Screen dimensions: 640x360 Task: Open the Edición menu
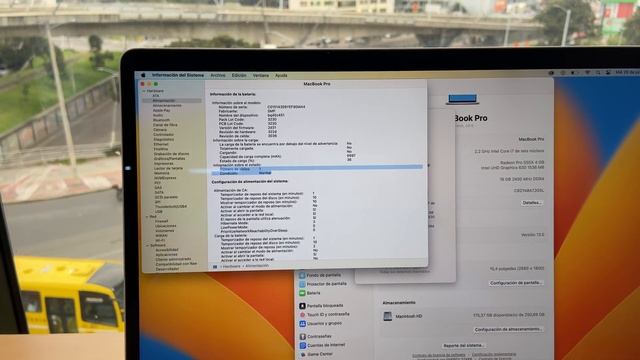(x=239, y=76)
